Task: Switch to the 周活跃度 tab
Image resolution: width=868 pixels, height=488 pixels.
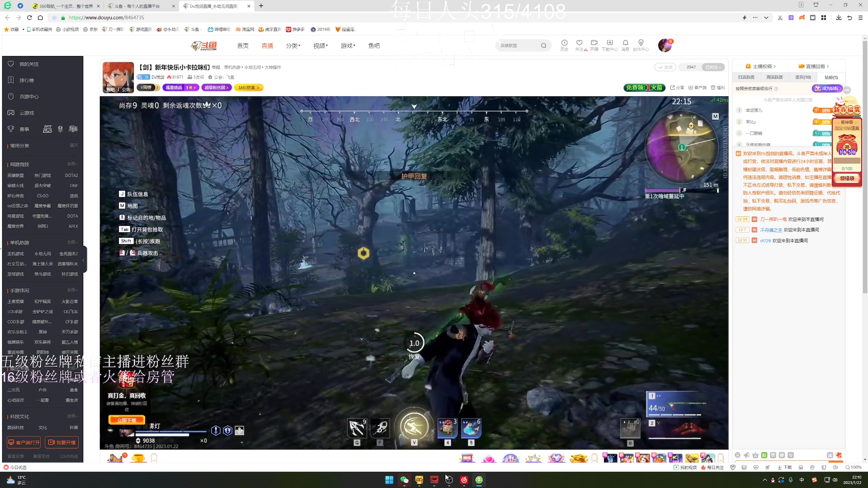Action: (x=774, y=77)
